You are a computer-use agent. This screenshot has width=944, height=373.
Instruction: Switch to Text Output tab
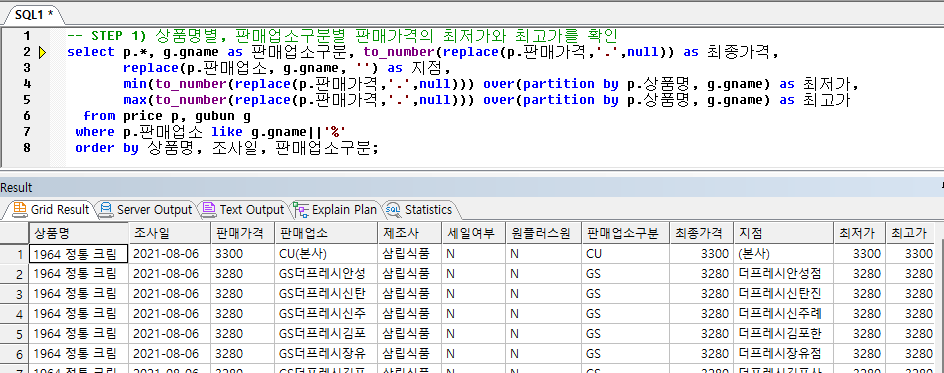[x=242, y=209]
